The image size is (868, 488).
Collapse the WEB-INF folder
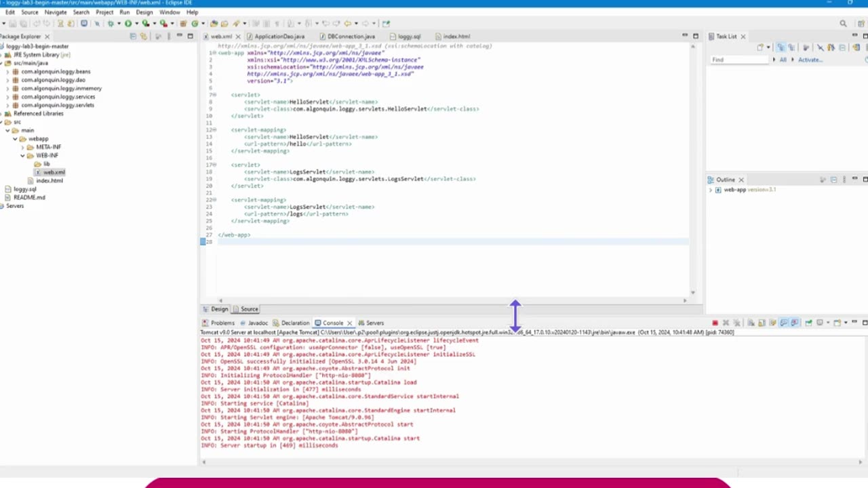point(22,155)
